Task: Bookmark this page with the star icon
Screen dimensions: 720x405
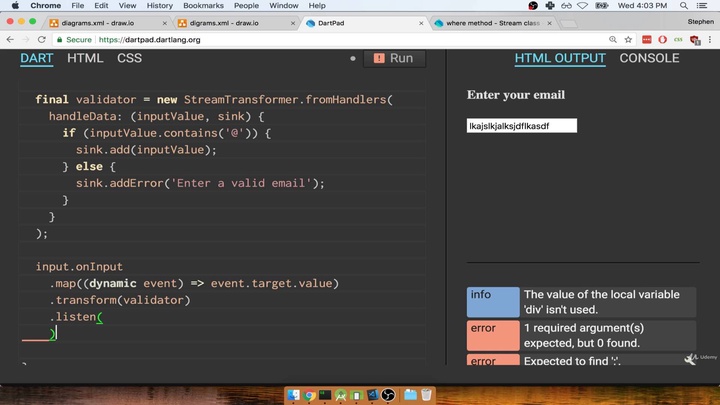Action: pos(628,40)
